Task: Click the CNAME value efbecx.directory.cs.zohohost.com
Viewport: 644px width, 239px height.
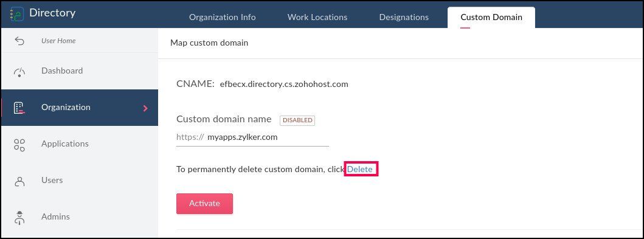Action: [x=284, y=84]
